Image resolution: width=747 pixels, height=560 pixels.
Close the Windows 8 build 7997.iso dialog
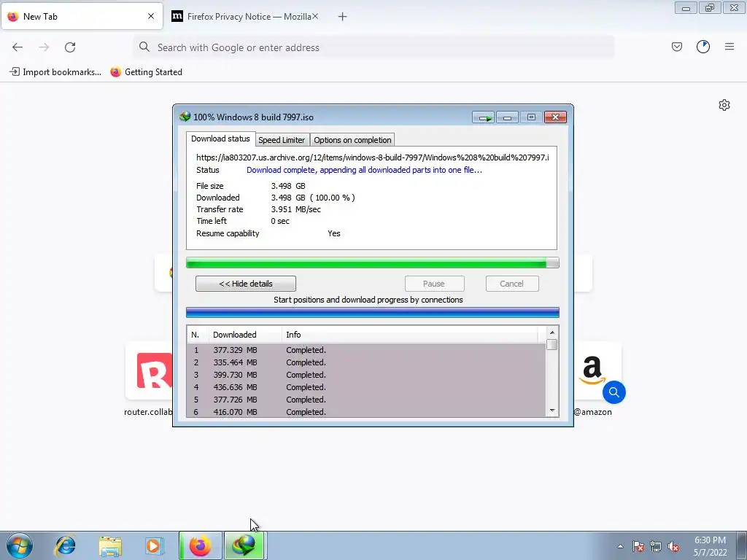555,117
